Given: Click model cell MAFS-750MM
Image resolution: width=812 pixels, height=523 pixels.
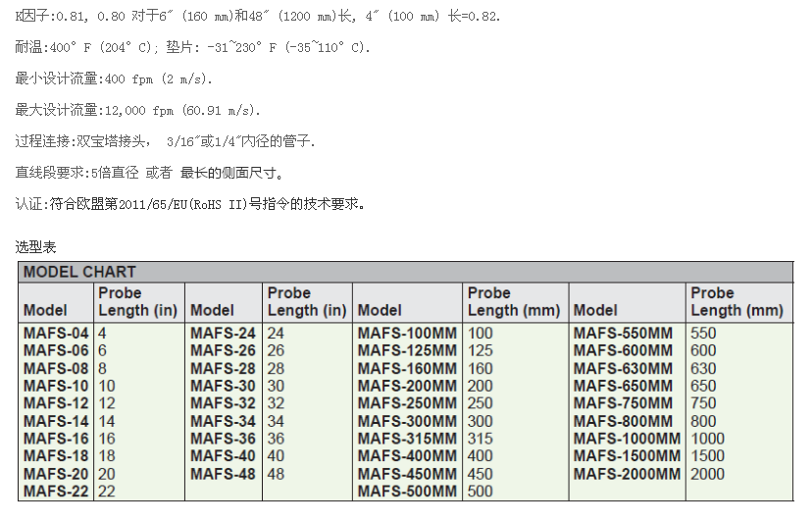Looking at the screenshot, I should pyautogui.click(x=623, y=404).
